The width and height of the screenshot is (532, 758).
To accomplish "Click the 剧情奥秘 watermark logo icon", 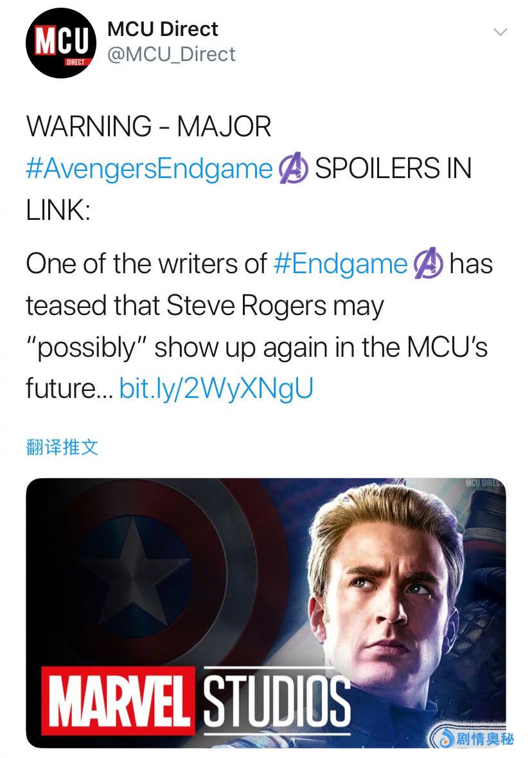I will [x=445, y=739].
